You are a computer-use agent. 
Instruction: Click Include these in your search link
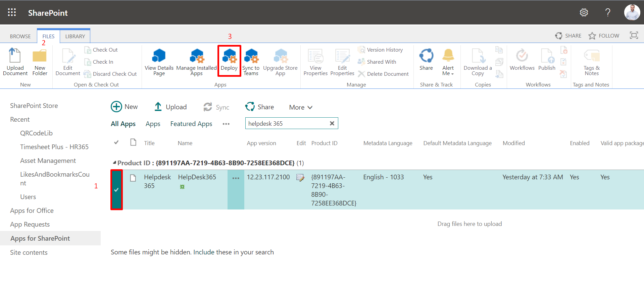tap(234, 252)
